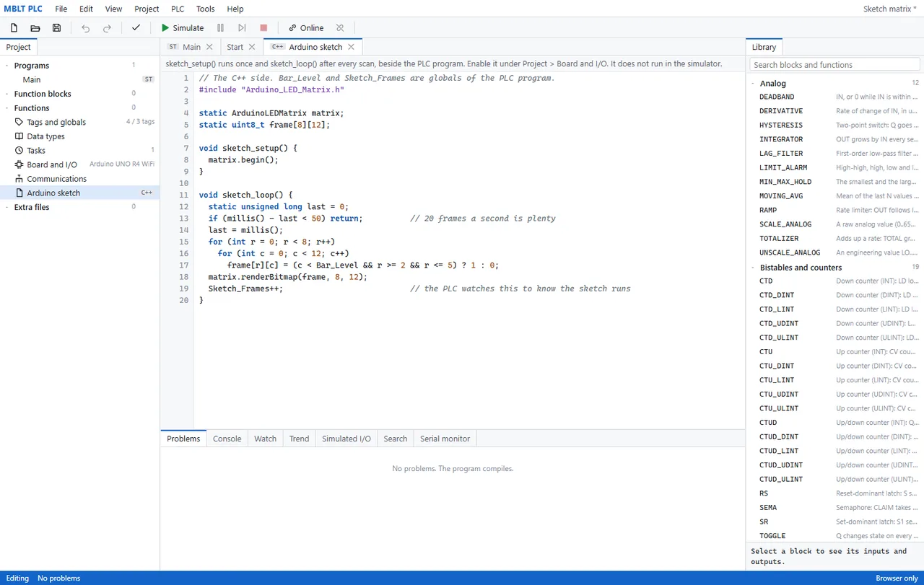The image size is (924, 585).
Task: Open the Simulated I/O tab
Action: click(x=346, y=439)
